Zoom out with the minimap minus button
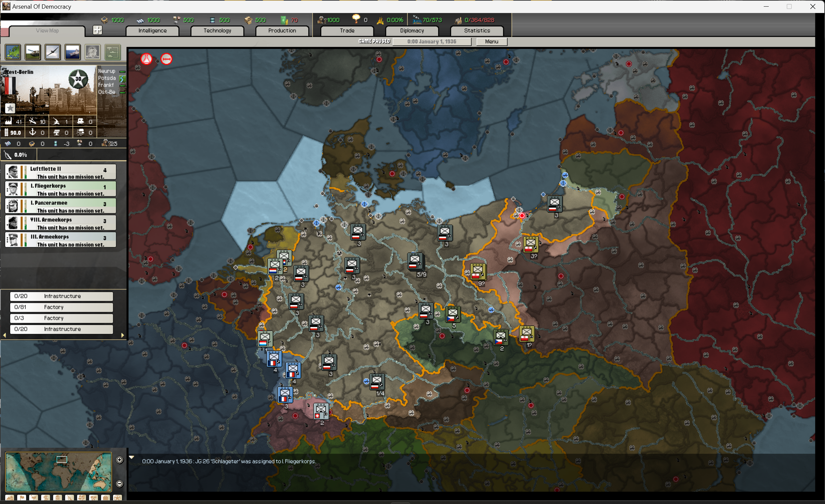 (120, 484)
